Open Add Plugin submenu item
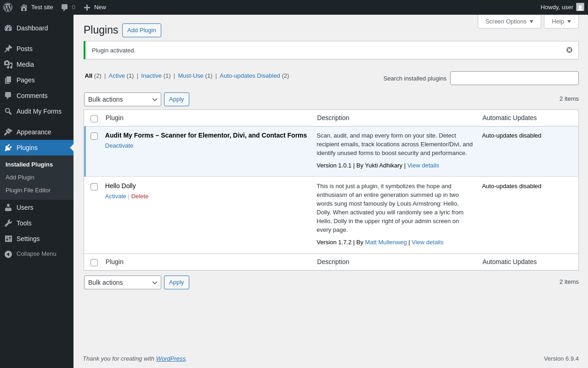 (x=20, y=178)
